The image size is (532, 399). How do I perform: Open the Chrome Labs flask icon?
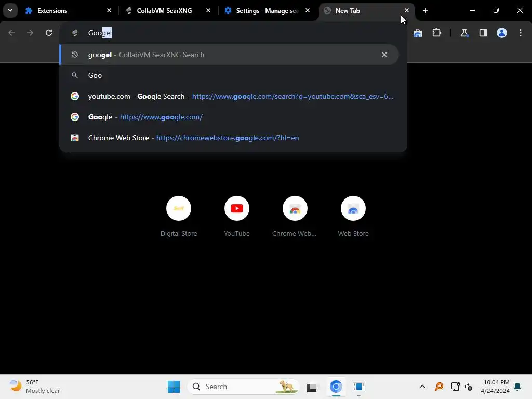464,33
